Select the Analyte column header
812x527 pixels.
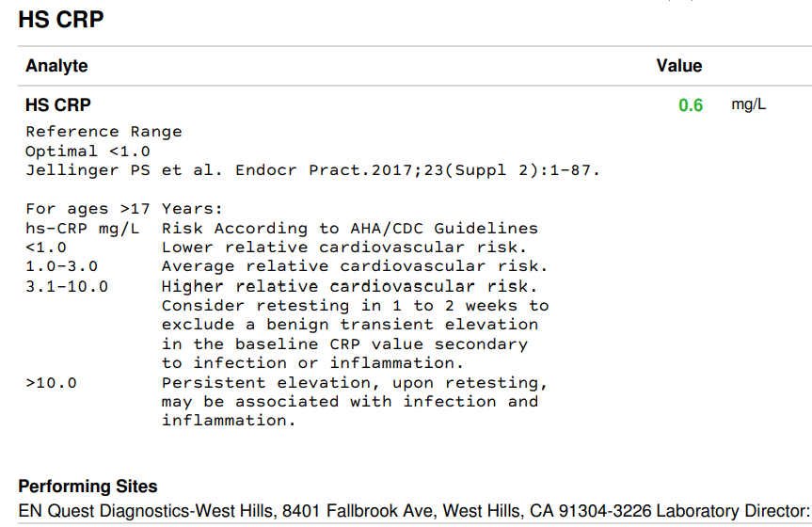[x=56, y=66]
